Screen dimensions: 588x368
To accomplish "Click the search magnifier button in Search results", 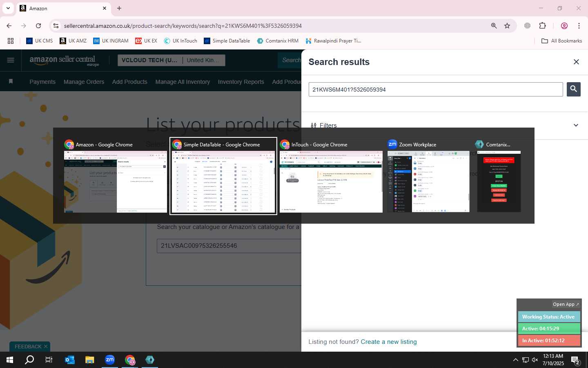I will coord(574,89).
